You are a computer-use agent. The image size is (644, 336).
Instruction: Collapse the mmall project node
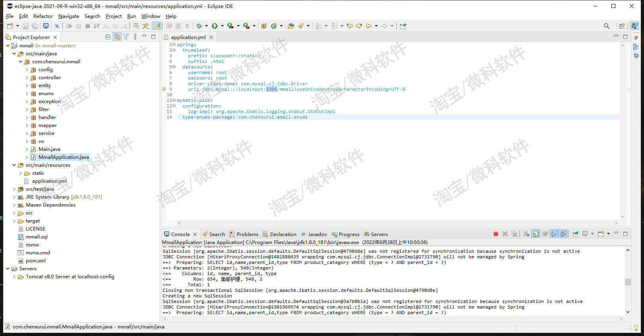click(x=8, y=45)
